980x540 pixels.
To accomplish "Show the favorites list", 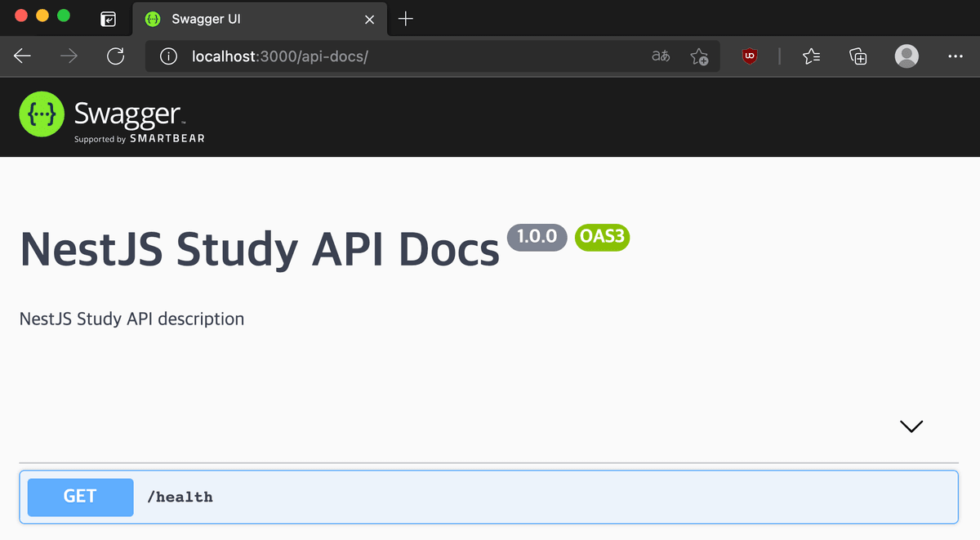I will point(811,56).
